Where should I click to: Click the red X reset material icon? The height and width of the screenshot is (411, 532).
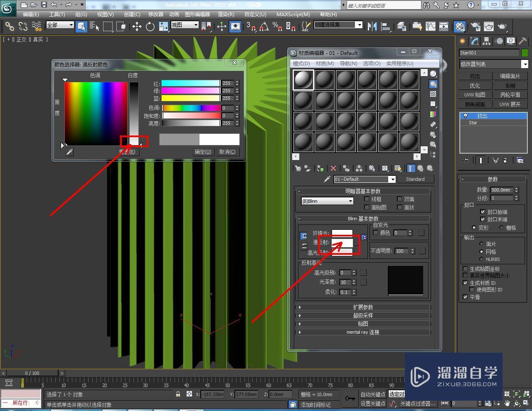point(333,168)
